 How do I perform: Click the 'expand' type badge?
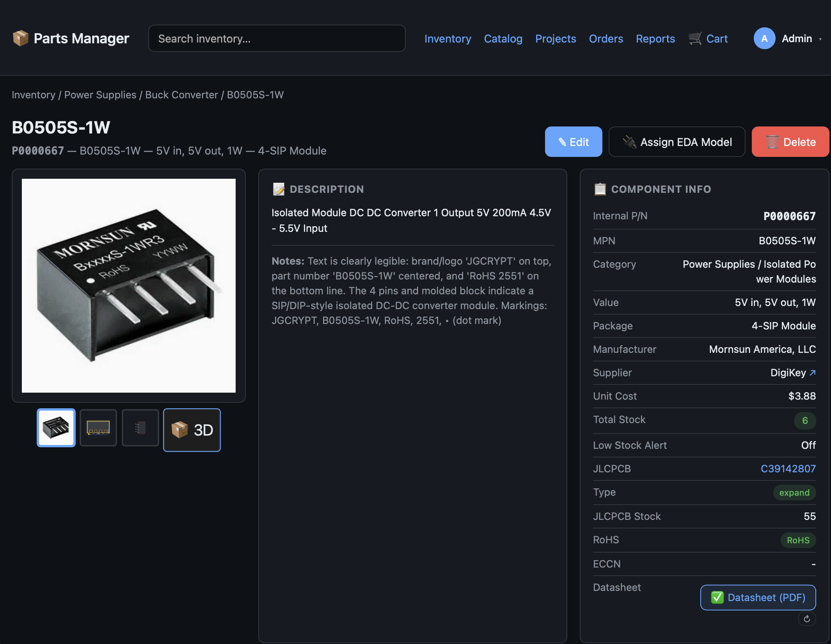[794, 493]
